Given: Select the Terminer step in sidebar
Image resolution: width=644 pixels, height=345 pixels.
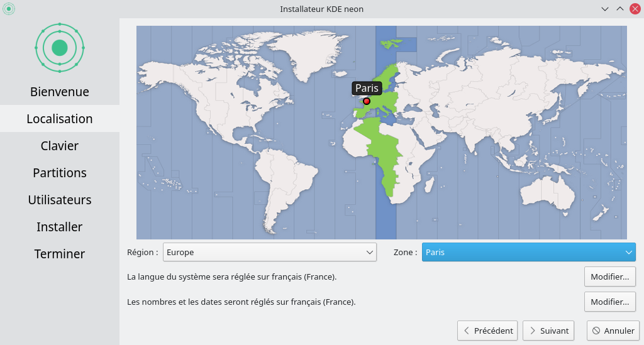Looking at the screenshot, I should coord(60,254).
